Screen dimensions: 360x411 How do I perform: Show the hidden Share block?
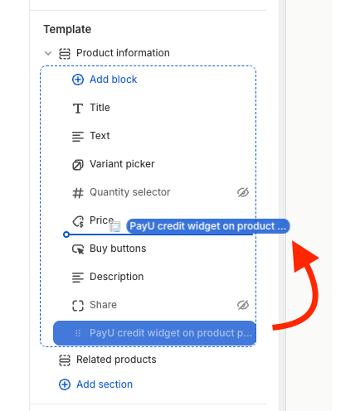click(x=243, y=305)
